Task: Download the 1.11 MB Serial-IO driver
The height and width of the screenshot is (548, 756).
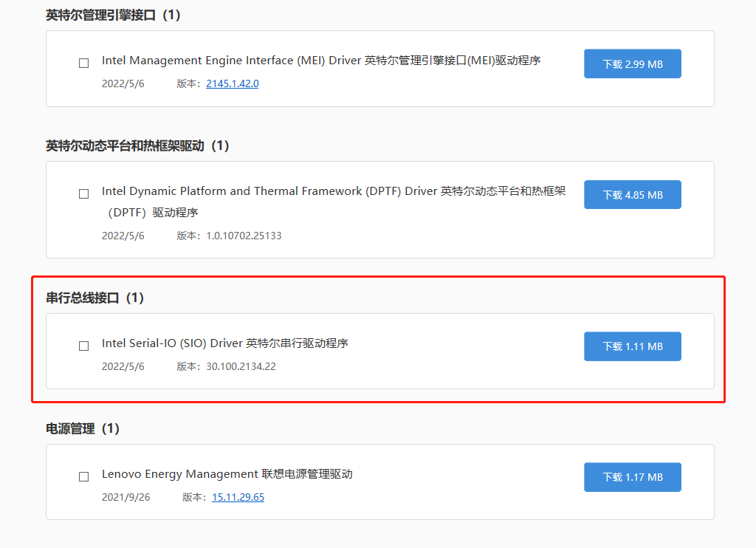Action: [x=632, y=346]
